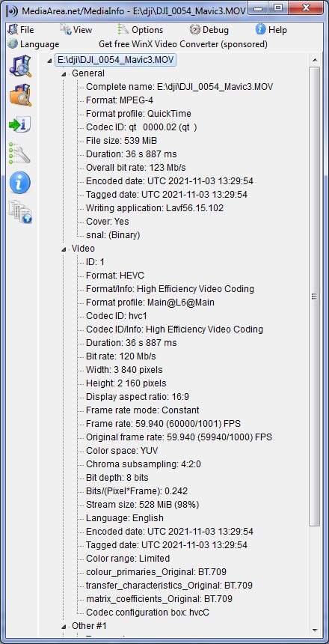The image size is (329, 644).
Task: Select the Cover: Yes row
Action: pos(108,222)
